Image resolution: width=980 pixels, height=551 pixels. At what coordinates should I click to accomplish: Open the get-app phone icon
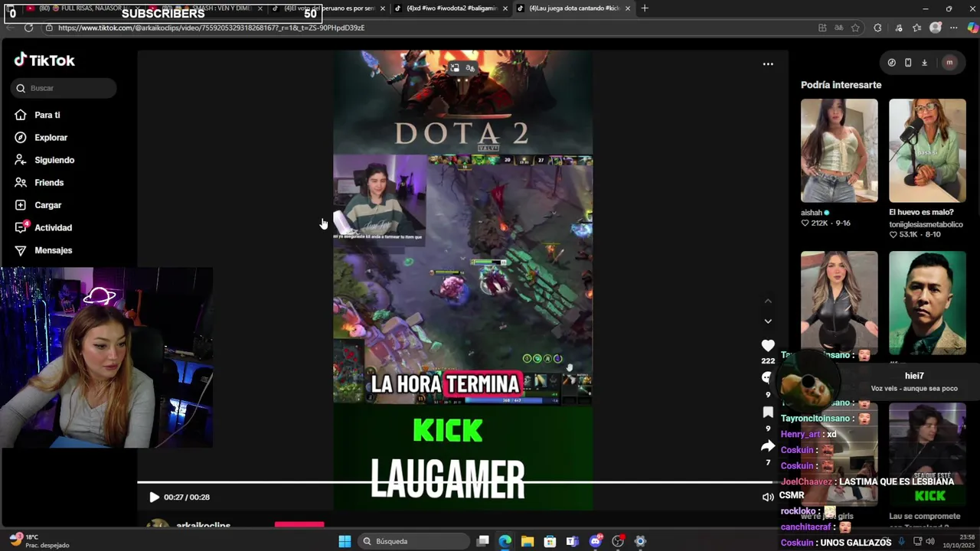coord(908,63)
